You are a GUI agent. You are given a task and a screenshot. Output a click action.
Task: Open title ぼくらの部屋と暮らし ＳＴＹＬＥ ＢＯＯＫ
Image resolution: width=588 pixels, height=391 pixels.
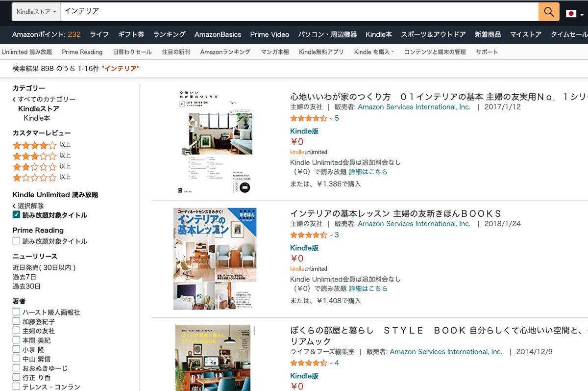click(x=439, y=336)
